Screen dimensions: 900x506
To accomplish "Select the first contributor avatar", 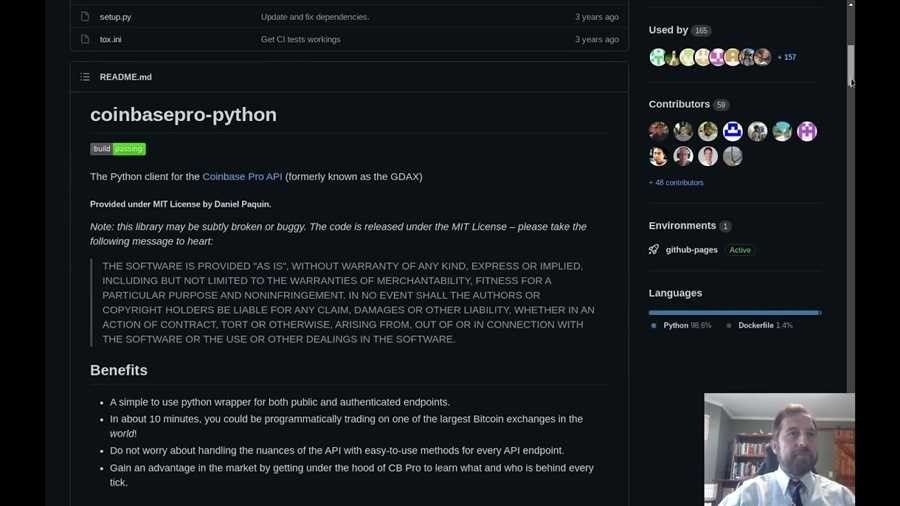I will coord(658,131).
